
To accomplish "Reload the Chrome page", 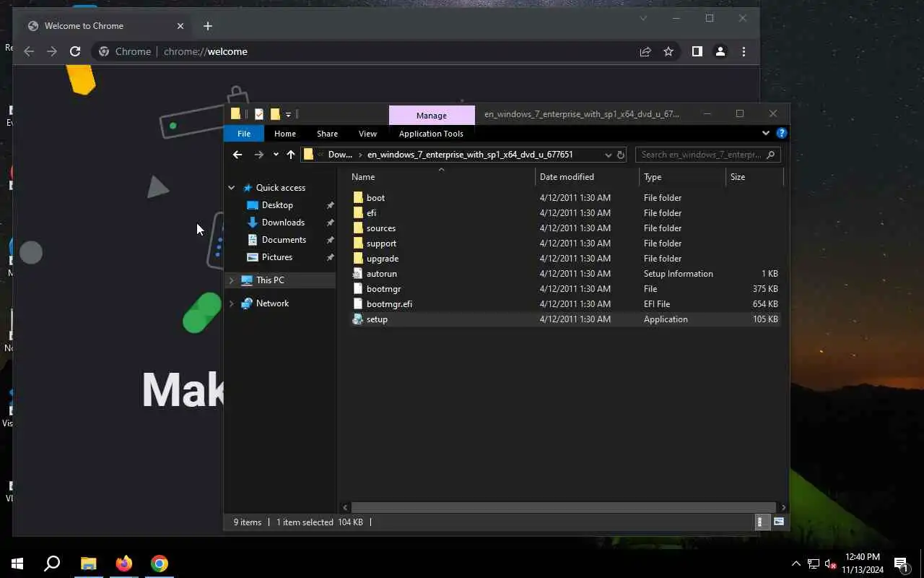I will [x=75, y=51].
